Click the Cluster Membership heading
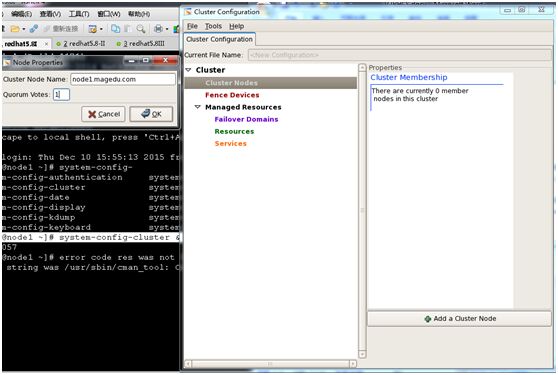558x375 pixels. [x=409, y=77]
